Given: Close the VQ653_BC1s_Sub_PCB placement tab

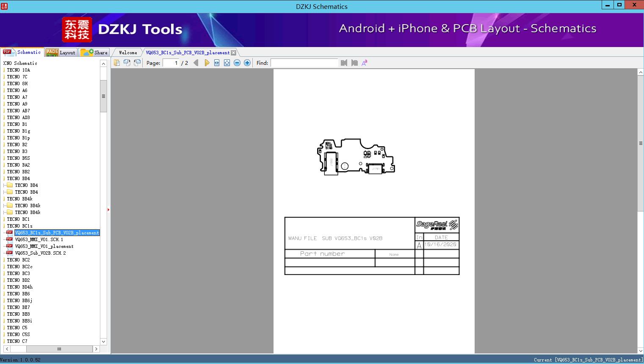Looking at the screenshot, I should click(x=234, y=53).
